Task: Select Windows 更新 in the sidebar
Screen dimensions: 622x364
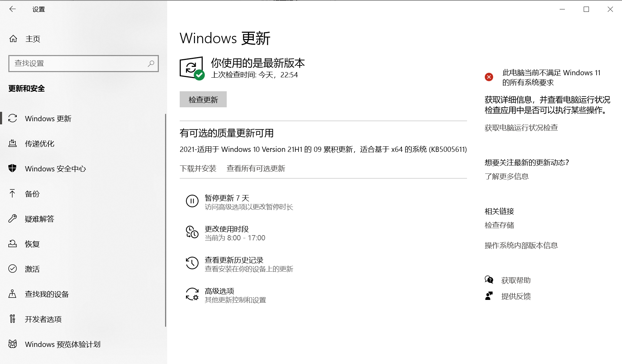Action: pyautogui.click(x=48, y=118)
